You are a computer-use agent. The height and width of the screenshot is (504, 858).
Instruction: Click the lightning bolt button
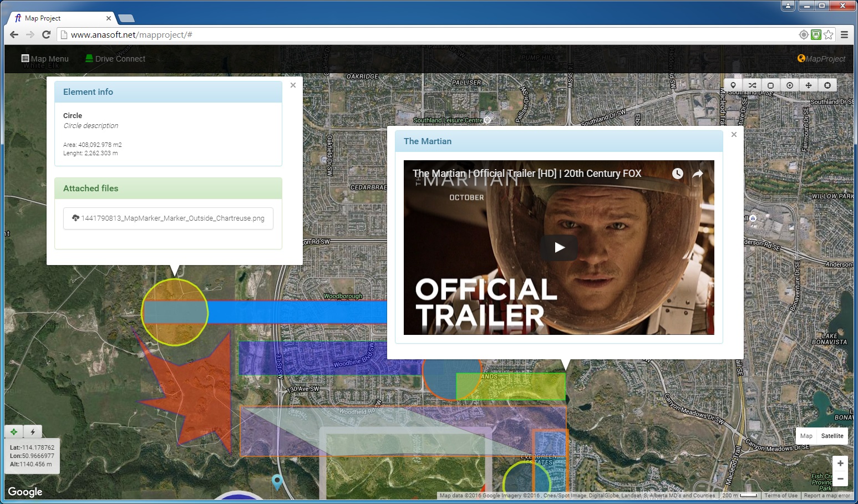[33, 432]
